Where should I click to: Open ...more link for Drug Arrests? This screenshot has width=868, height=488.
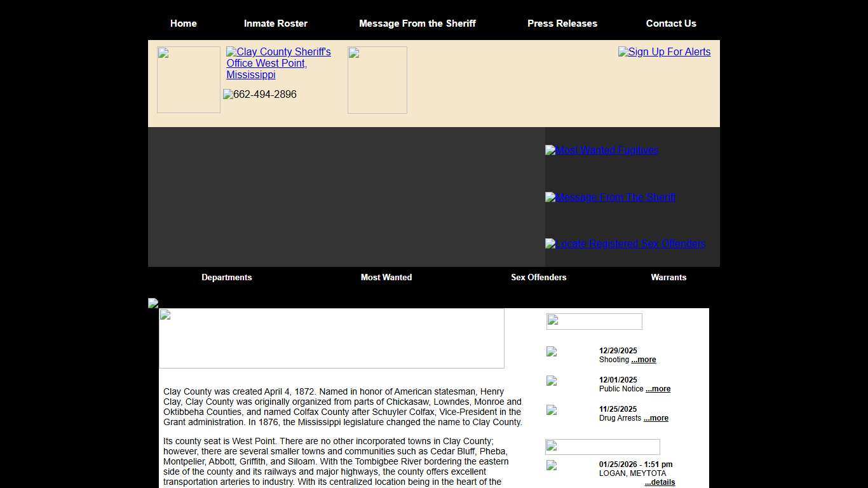pyautogui.click(x=655, y=418)
